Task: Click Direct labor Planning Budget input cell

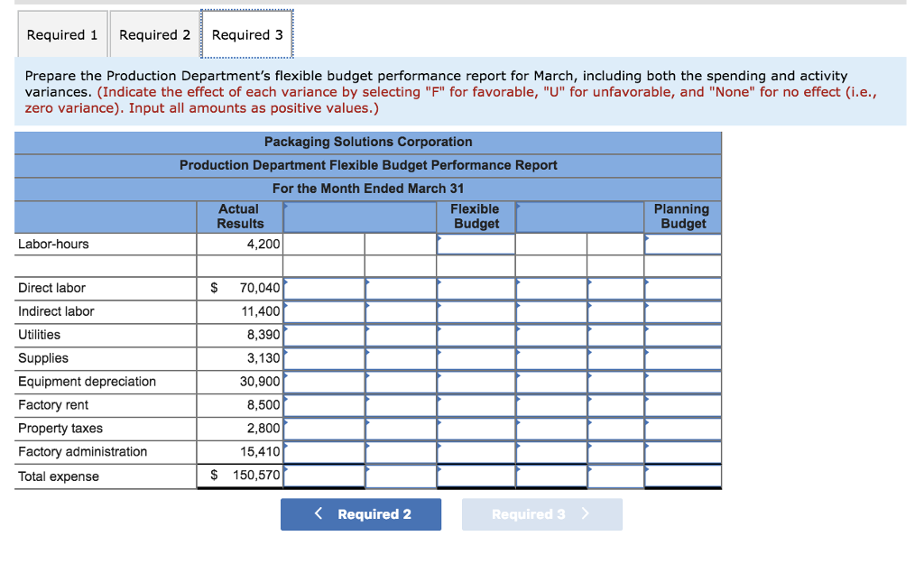Action: tap(683, 288)
